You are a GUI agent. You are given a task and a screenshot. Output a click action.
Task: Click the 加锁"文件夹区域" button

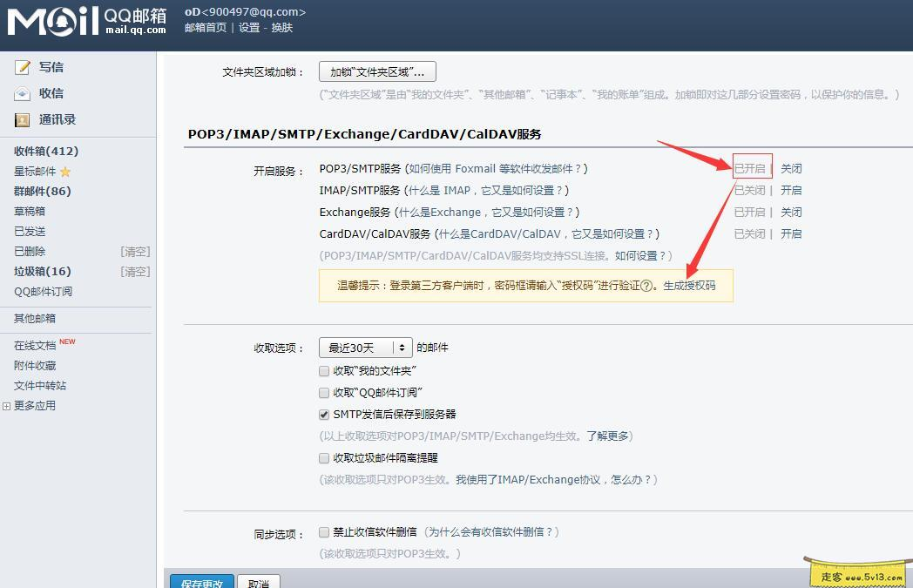(x=376, y=71)
